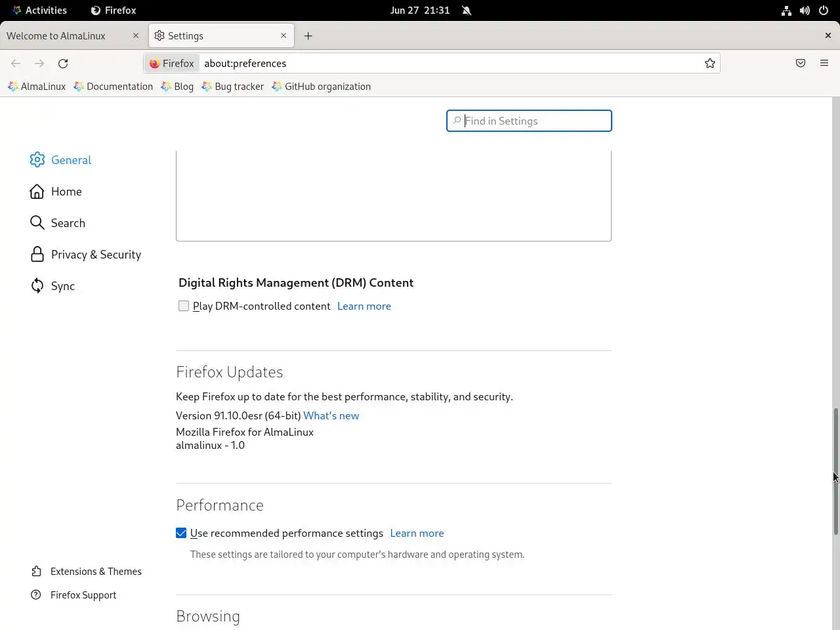Click the reload page icon

coord(63,64)
